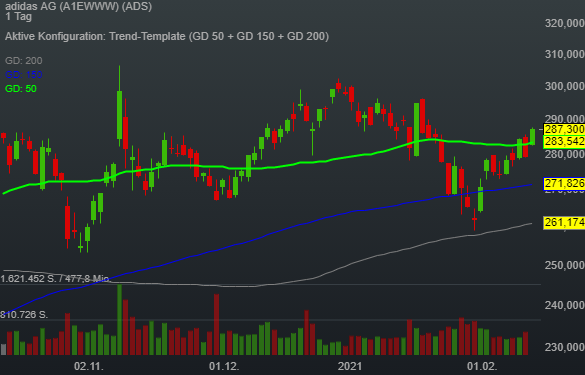585x375 pixels.
Task: Click the chart title 'adidas AG (A1EWWW) (ADS)'
Action: (x=79, y=6)
